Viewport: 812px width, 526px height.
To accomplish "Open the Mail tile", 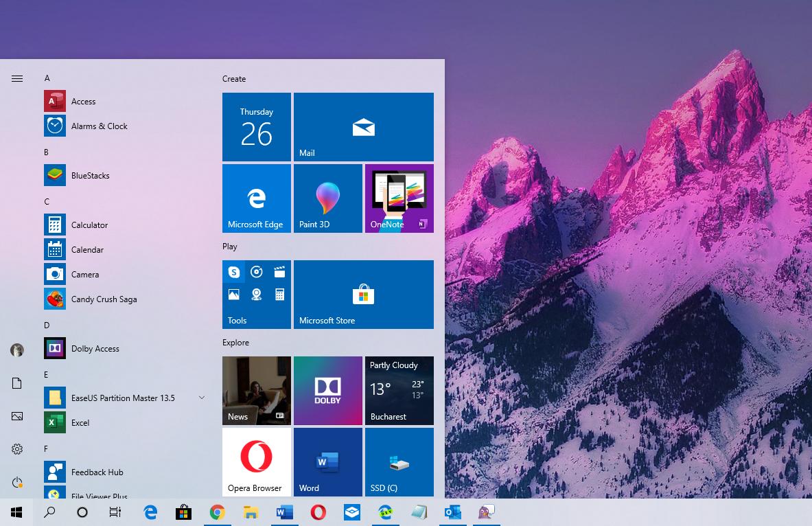I will pos(364,127).
